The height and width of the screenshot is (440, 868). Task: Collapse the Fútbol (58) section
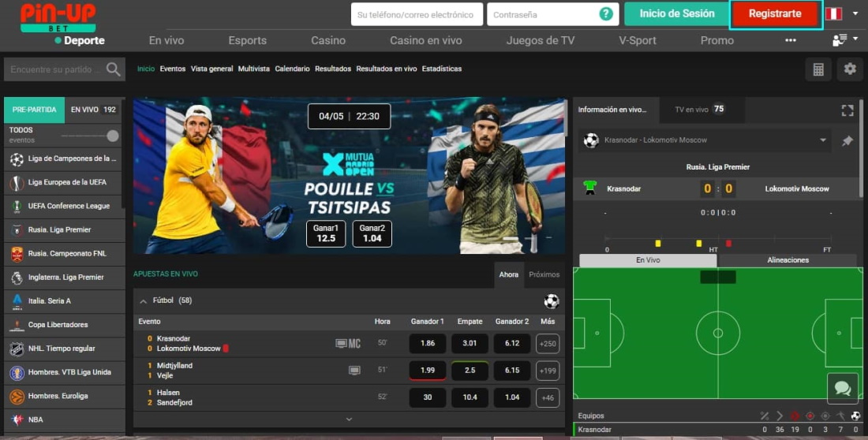pos(144,301)
